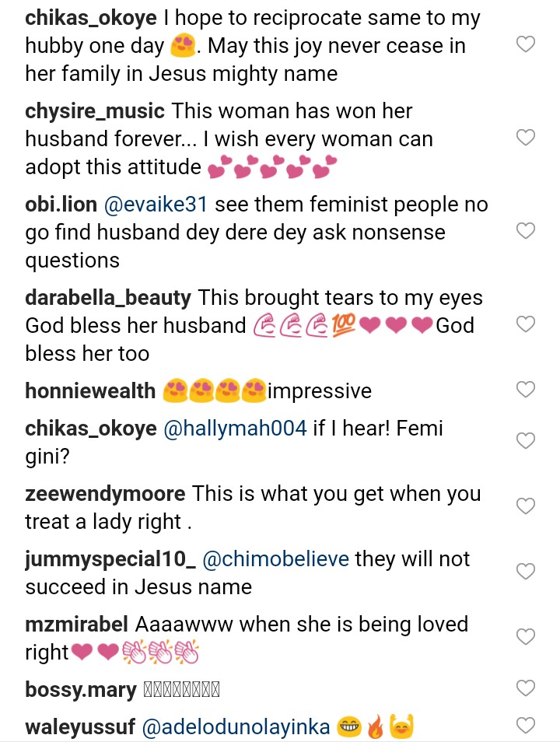Heart bossy.mary's comment
560x742 pixels.
526,688
